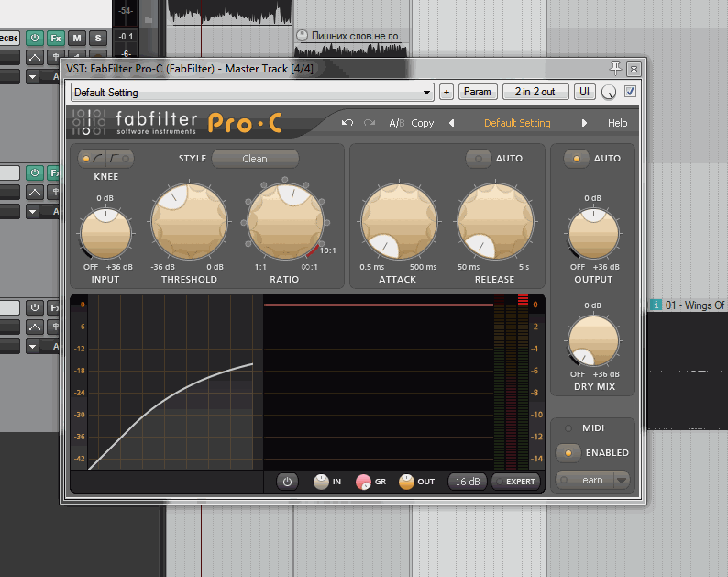Open the Help menu
This screenshot has height=577, width=728.
617,123
